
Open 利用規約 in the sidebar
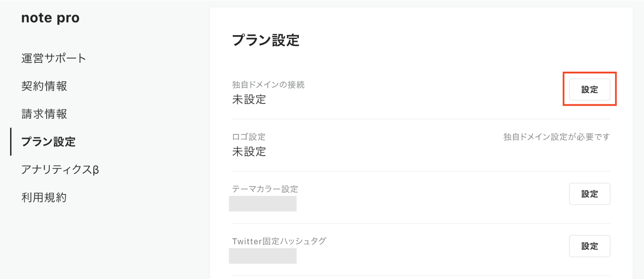click(x=44, y=198)
